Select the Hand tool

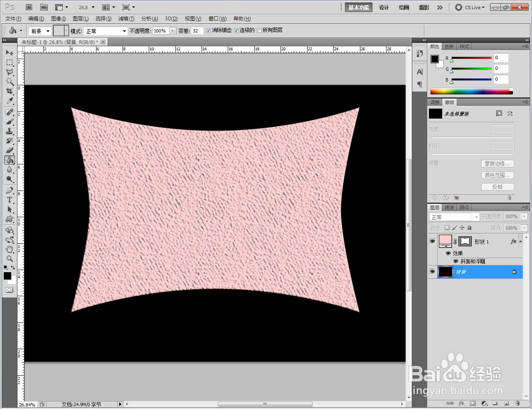10,250
